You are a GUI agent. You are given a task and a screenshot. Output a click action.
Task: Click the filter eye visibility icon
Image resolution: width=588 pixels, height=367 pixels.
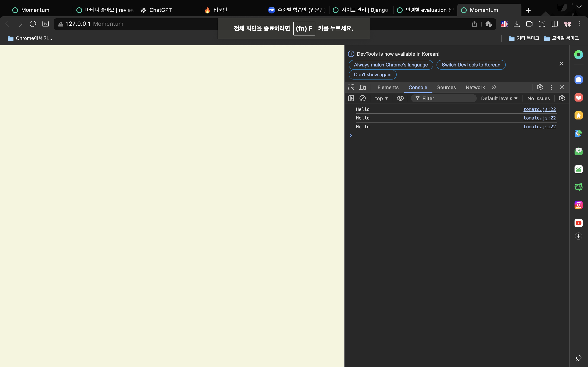point(400,98)
